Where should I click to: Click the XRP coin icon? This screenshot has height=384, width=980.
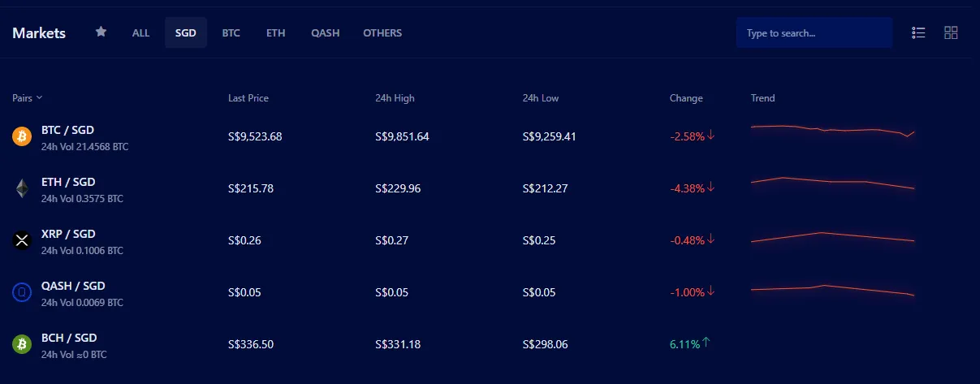pyautogui.click(x=22, y=240)
